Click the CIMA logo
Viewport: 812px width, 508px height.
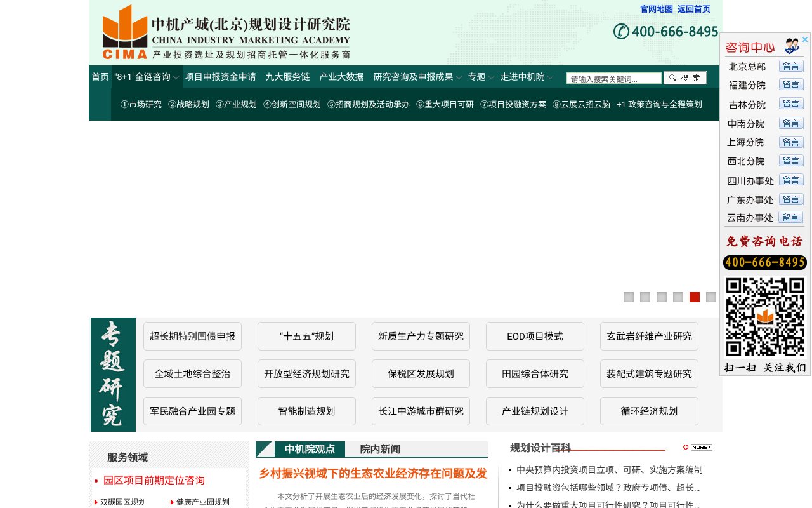[x=125, y=32]
